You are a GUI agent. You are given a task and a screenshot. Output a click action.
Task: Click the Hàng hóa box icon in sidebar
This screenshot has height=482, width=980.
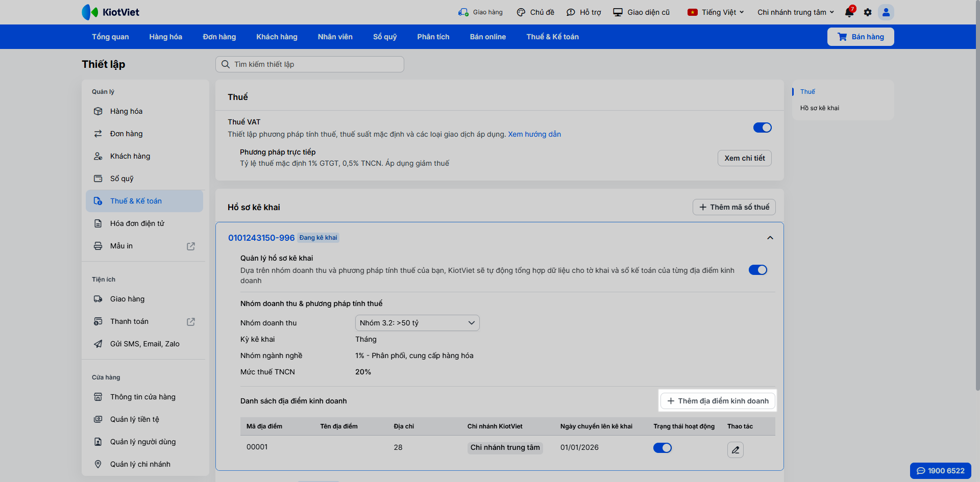coord(98,111)
